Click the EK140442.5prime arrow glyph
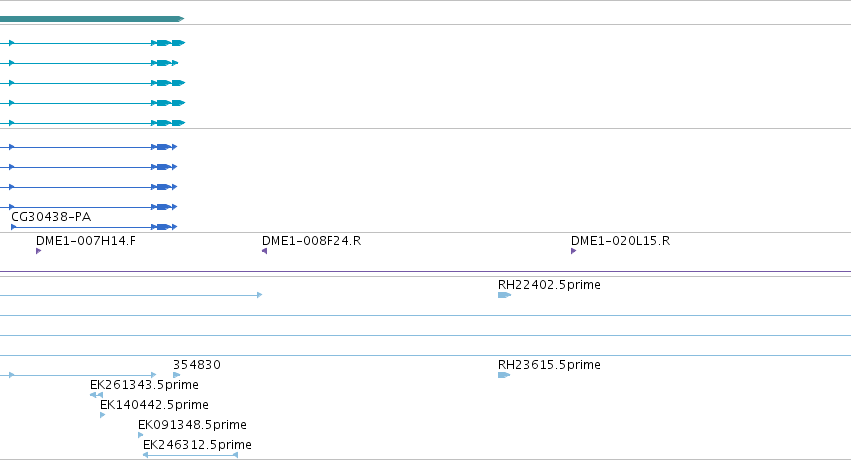 [x=103, y=415]
